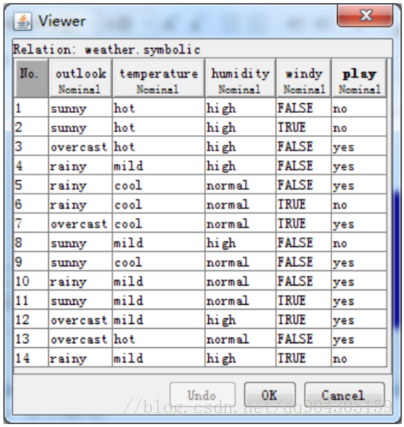Viewport: 404px width, 427px height.
Task: Select windy cell 'FALSE' in row 9
Action: click(304, 262)
